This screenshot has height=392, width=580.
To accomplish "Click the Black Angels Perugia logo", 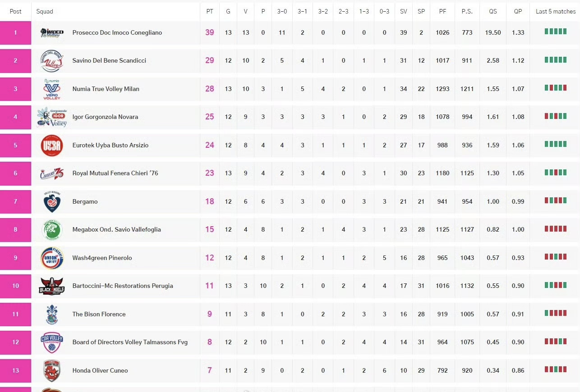I will [x=52, y=286].
